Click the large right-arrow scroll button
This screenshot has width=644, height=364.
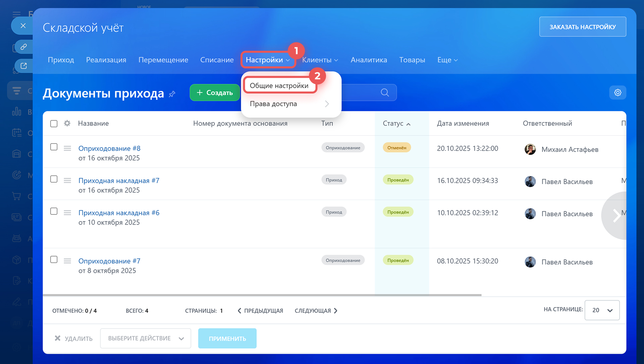click(x=616, y=216)
